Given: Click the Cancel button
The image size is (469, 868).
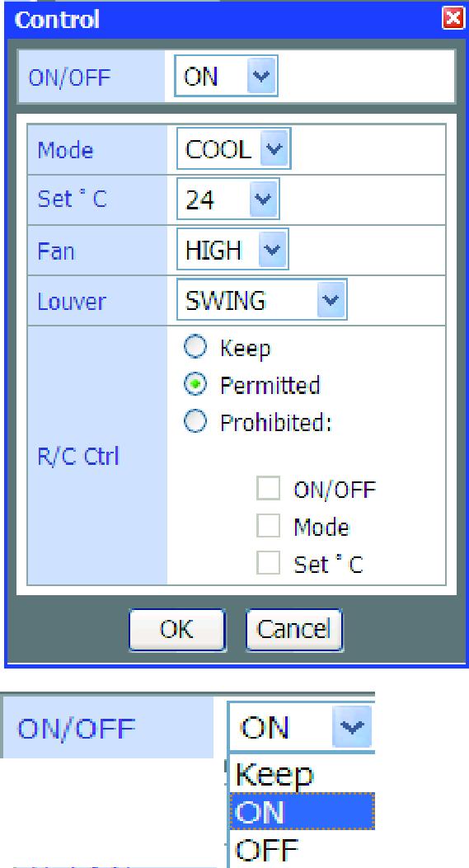Looking at the screenshot, I should [294, 630].
